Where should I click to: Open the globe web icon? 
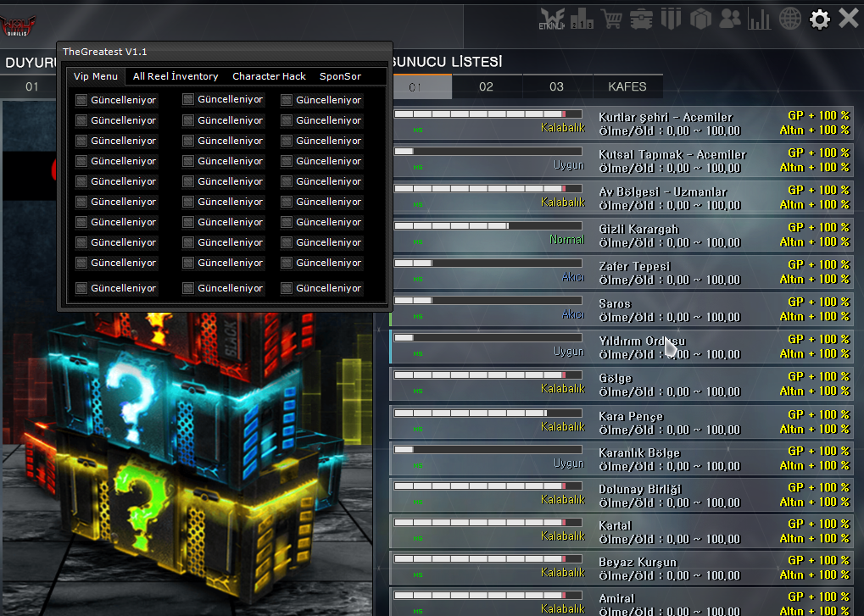[789, 19]
